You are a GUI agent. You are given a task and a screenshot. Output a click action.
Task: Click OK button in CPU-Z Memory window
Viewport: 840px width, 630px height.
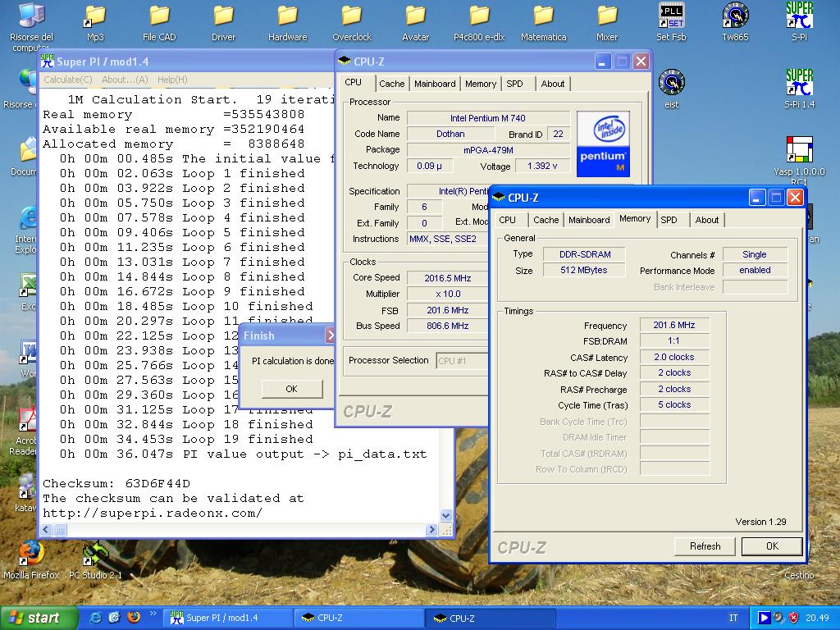[x=771, y=546]
